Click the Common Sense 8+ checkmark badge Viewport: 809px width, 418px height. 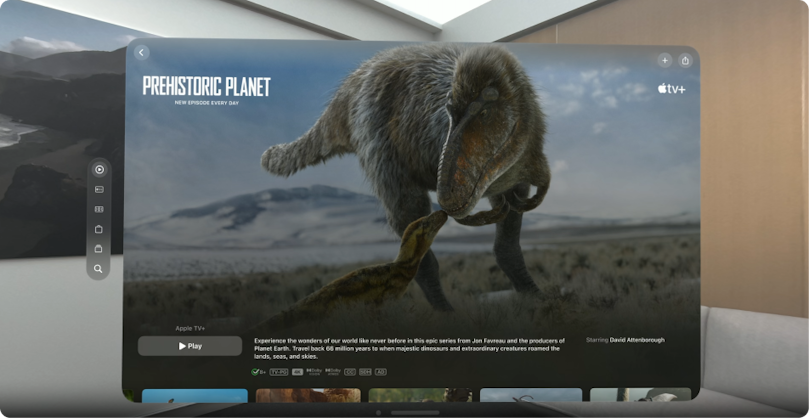tap(258, 372)
